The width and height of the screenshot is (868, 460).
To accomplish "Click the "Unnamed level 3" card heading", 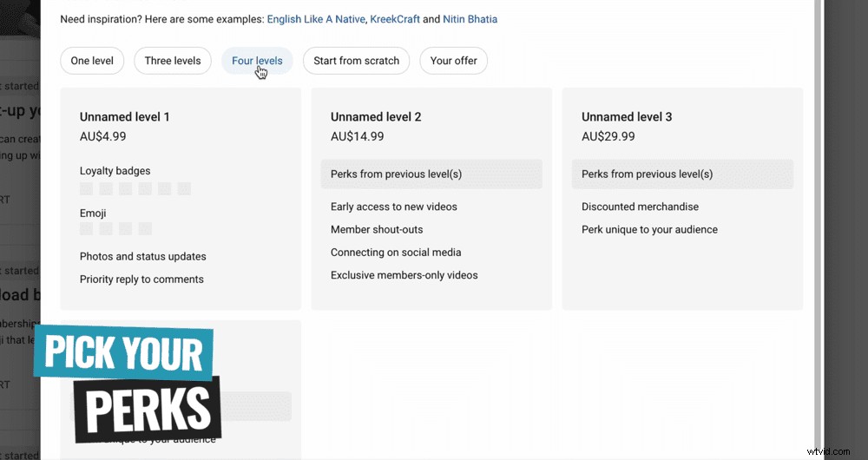I will [627, 117].
